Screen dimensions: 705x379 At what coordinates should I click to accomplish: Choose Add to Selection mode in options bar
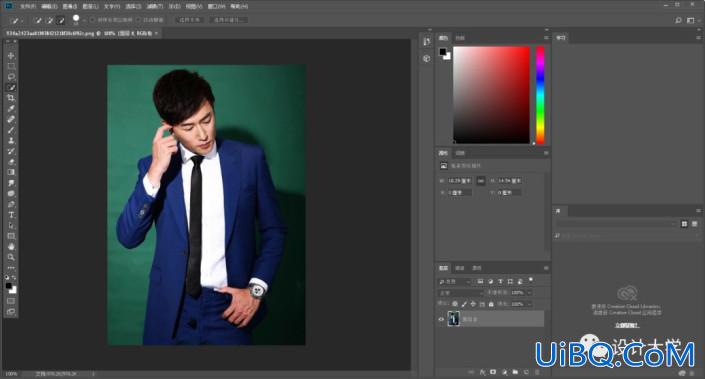tap(49, 20)
